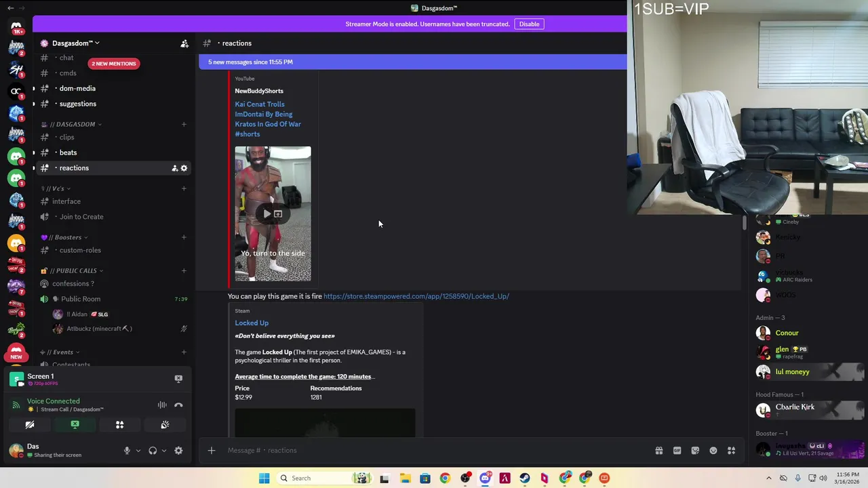This screenshot has width=868, height=488.
Task: Go forward with the forward arrow
Action: [22, 8]
